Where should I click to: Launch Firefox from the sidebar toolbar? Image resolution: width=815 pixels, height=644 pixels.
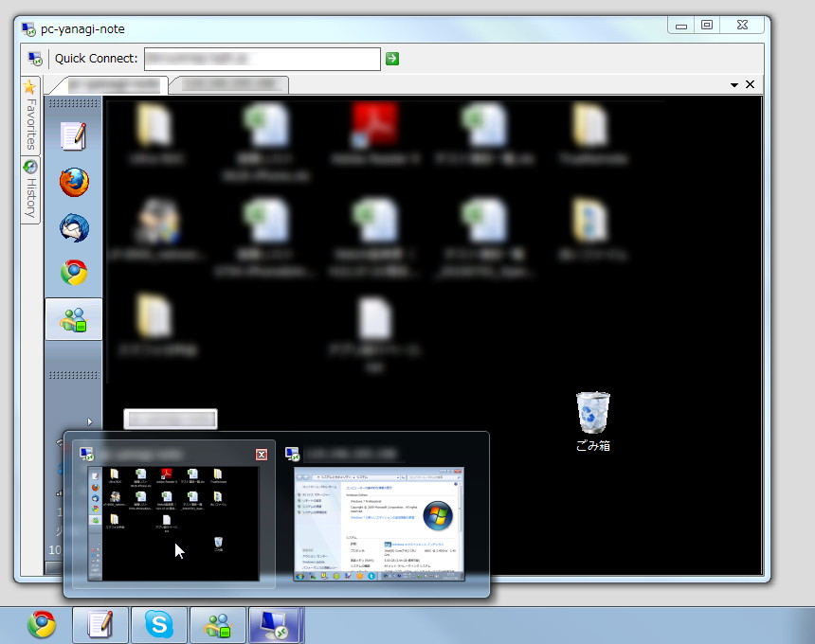point(74,183)
